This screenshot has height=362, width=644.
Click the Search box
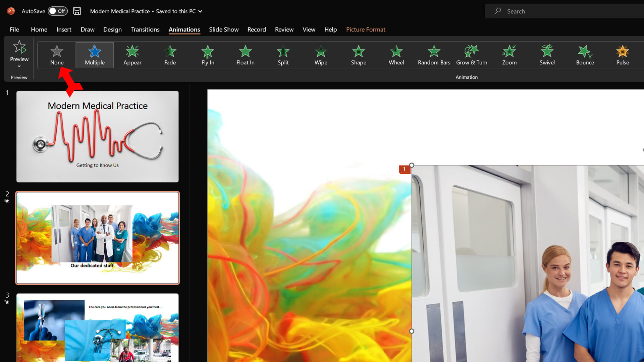pyautogui.click(x=563, y=11)
